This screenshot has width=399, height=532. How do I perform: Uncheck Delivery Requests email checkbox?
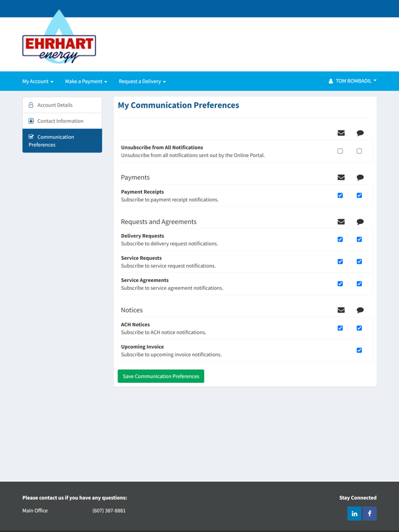340,240
